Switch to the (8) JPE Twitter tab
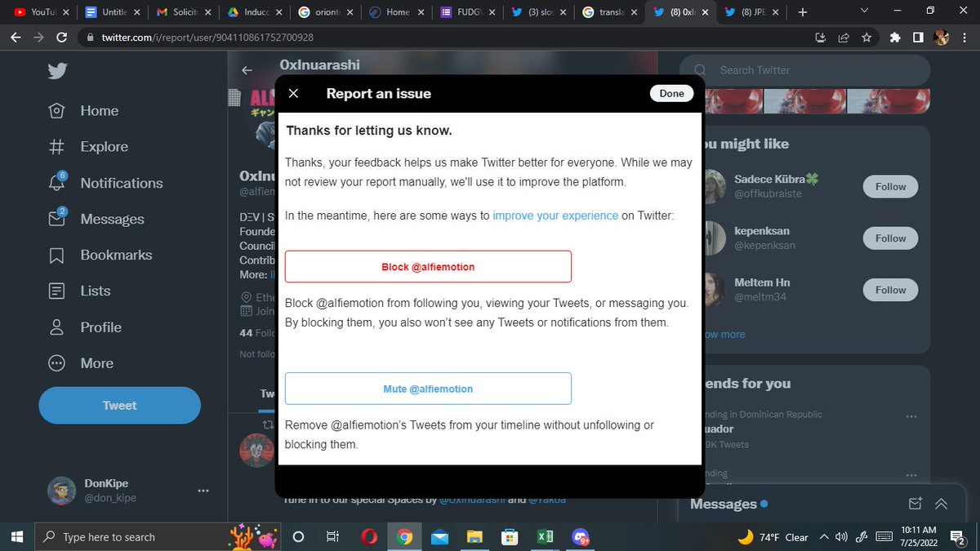This screenshot has height=551, width=980. 751,12
